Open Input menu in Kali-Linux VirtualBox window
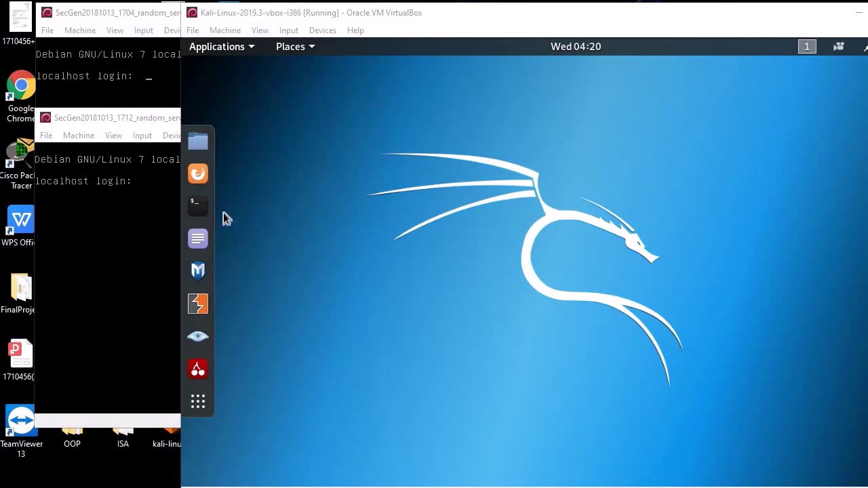Image resolution: width=868 pixels, height=488 pixels. (x=288, y=30)
